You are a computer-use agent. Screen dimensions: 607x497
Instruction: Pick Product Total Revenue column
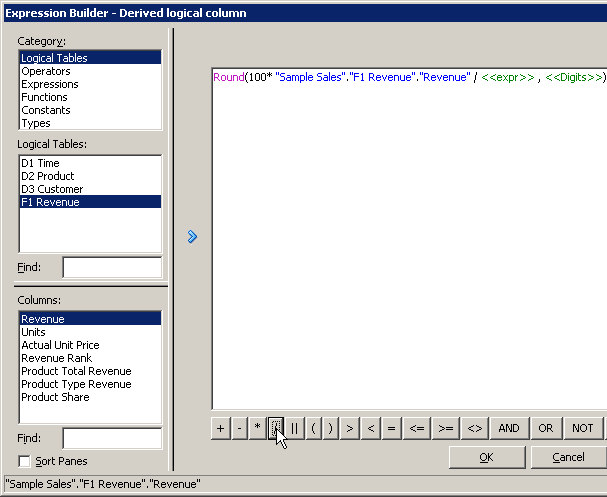coord(76,371)
